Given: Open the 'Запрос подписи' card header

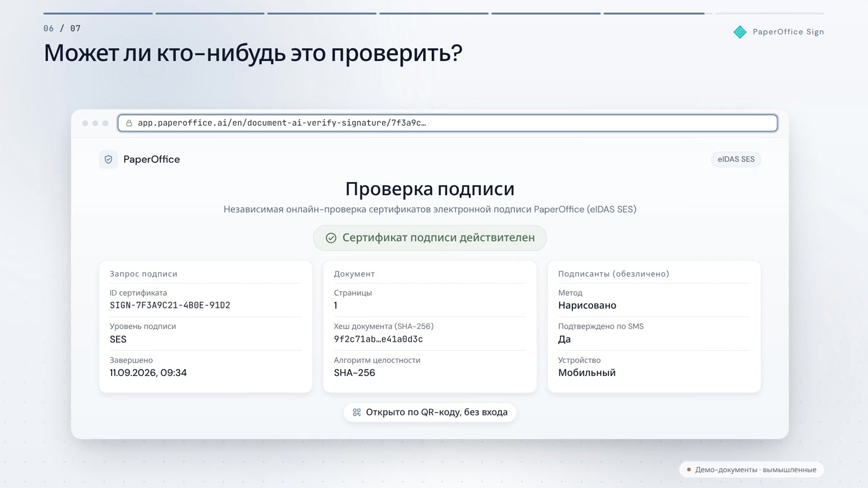Looking at the screenshot, I should 144,274.
